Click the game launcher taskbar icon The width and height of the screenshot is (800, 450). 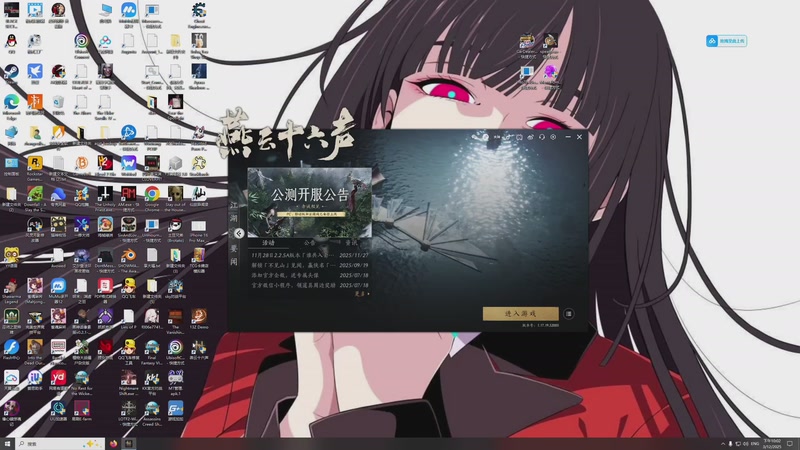[x=129, y=444]
